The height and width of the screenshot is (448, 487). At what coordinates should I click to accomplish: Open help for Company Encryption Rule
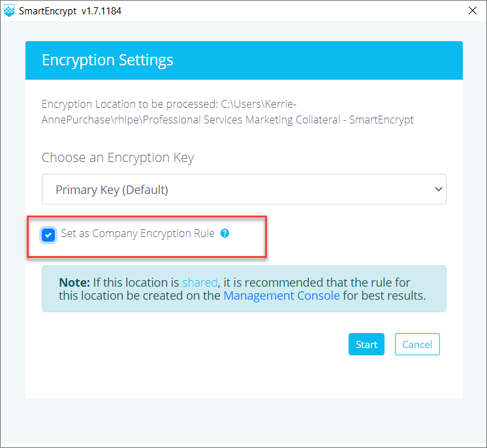point(225,233)
